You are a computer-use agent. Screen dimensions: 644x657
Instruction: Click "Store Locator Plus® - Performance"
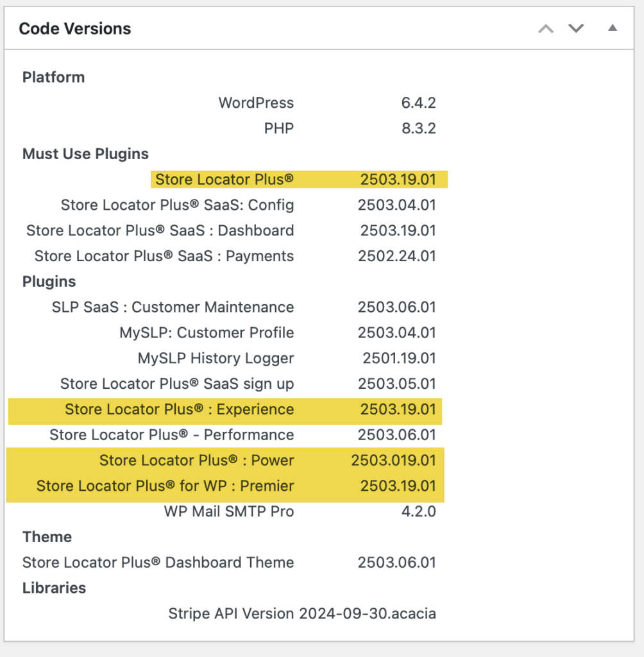click(x=172, y=435)
